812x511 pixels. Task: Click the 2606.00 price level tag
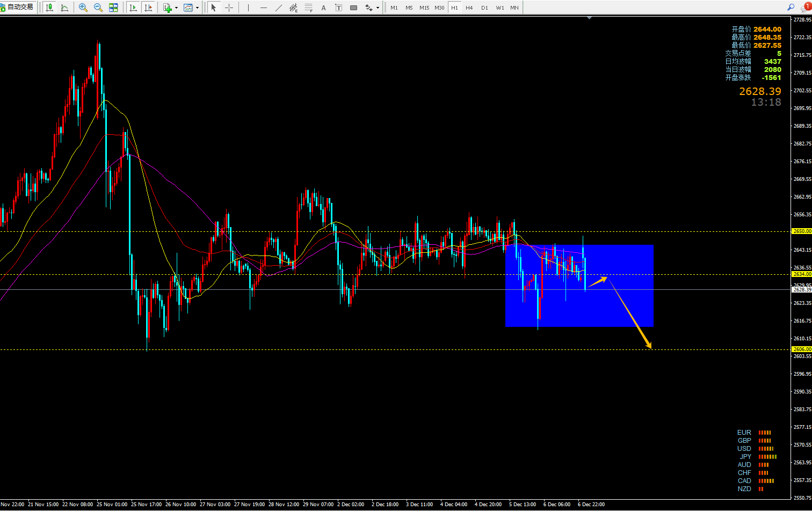(802, 349)
